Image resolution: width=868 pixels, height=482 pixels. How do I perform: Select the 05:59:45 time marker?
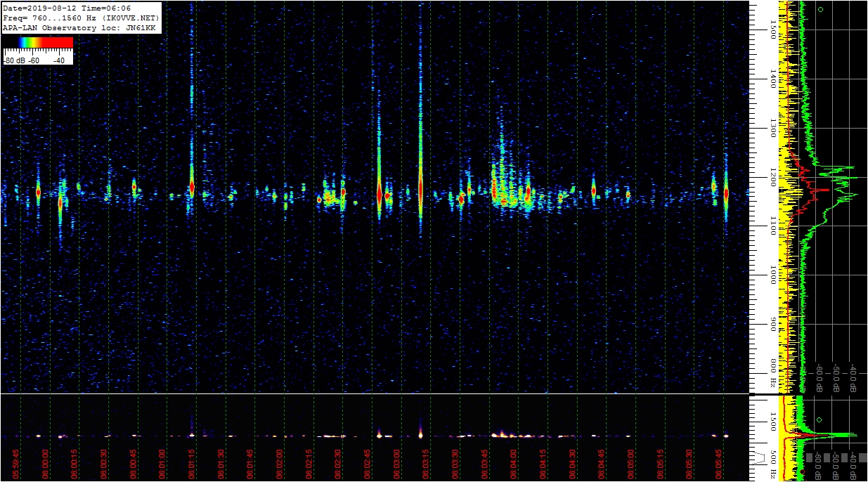coord(17,462)
